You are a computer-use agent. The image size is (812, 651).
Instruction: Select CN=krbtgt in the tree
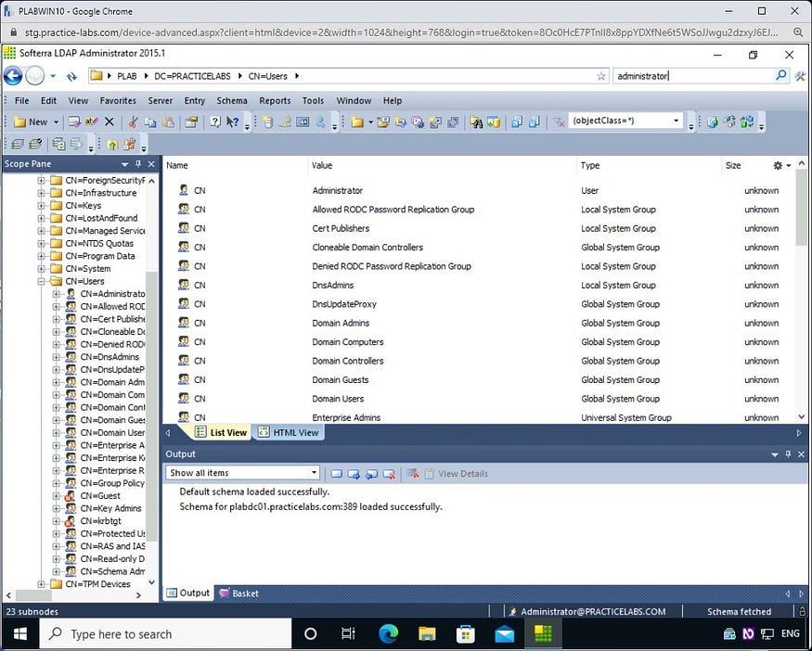100,521
